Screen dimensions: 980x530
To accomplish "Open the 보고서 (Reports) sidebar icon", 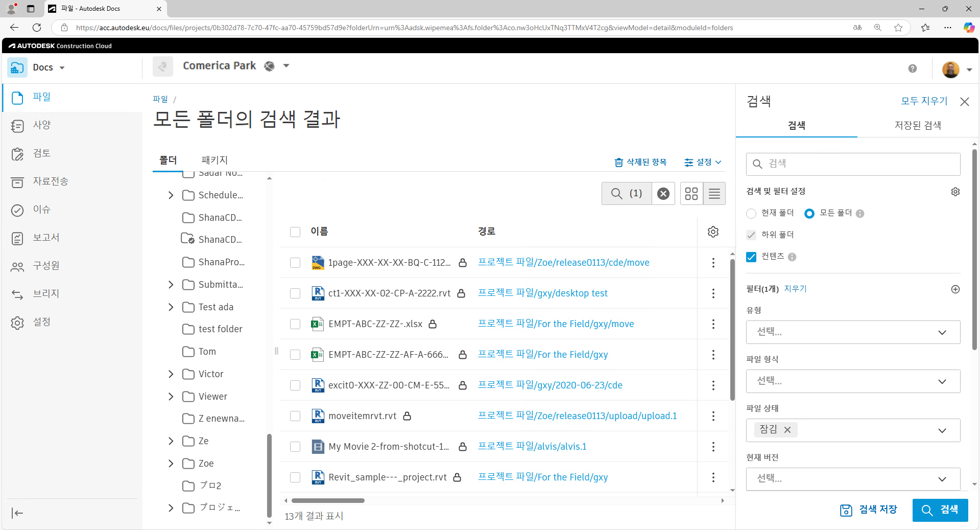I will point(17,238).
